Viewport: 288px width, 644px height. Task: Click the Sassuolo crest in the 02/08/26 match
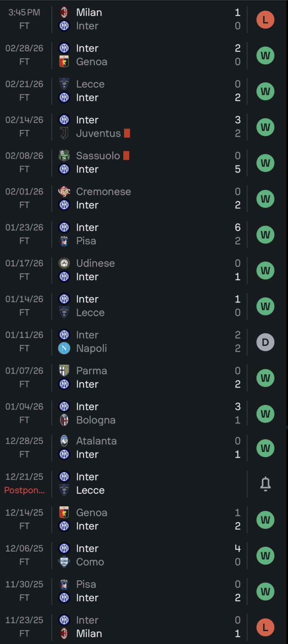pyautogui.click(x=64, y=156)
